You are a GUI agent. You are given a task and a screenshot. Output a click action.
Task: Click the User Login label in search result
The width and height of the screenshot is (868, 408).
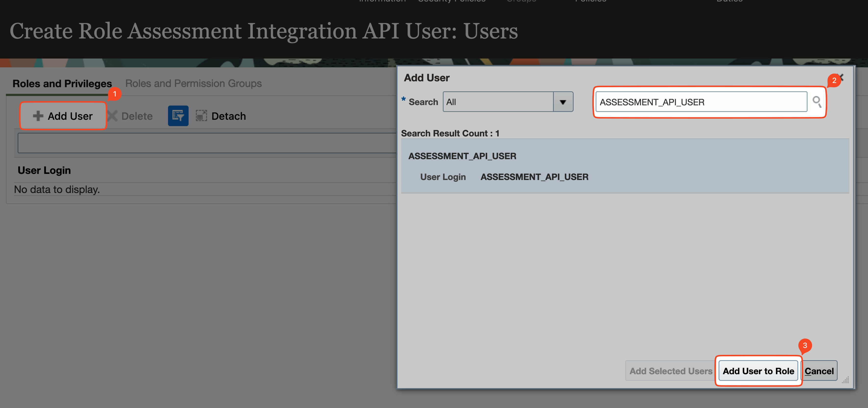[443, 177]
